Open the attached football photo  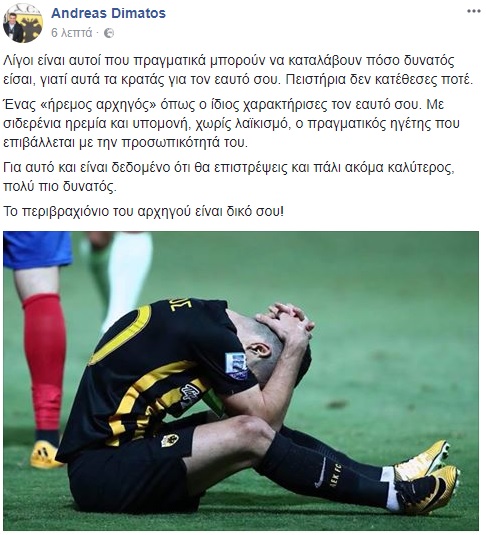point(241,381)
